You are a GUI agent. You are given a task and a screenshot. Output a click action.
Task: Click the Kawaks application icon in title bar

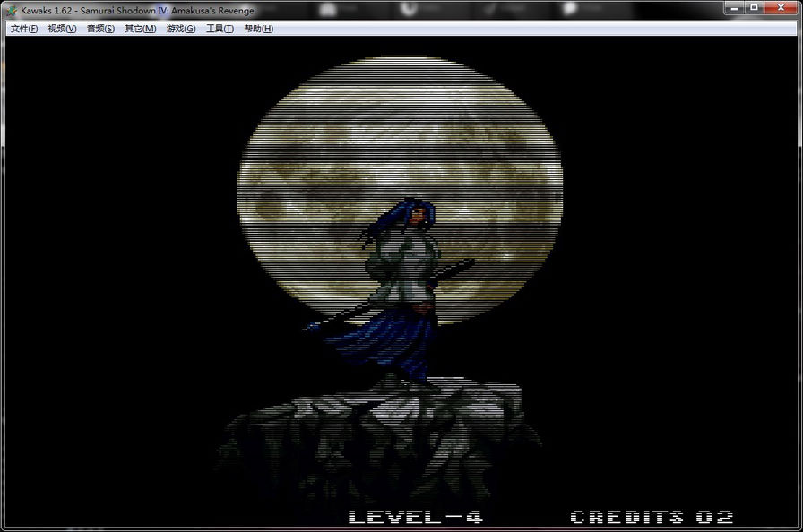click(12, 10)
